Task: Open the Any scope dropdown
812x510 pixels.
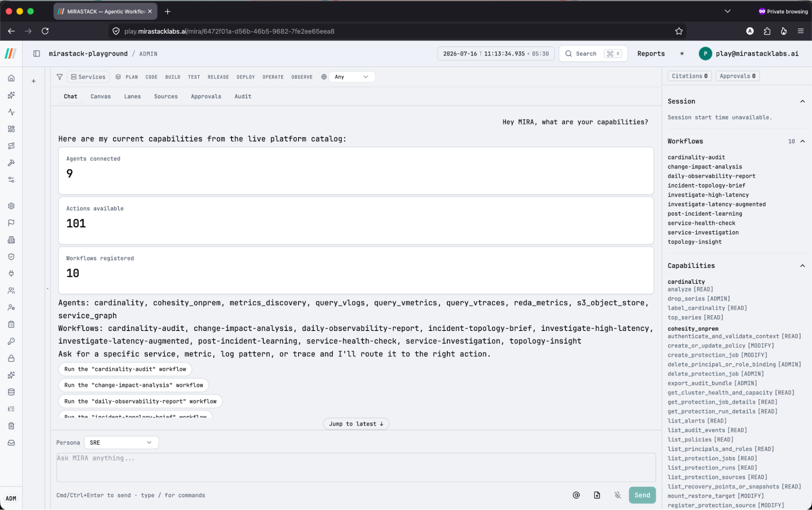Action: coord(352,77)
